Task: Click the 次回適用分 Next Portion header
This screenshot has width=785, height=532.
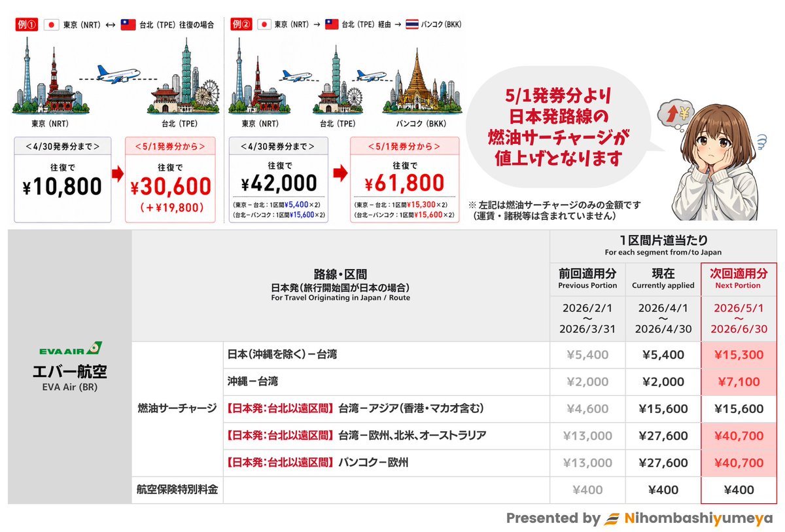Action: tap(738, 277)
